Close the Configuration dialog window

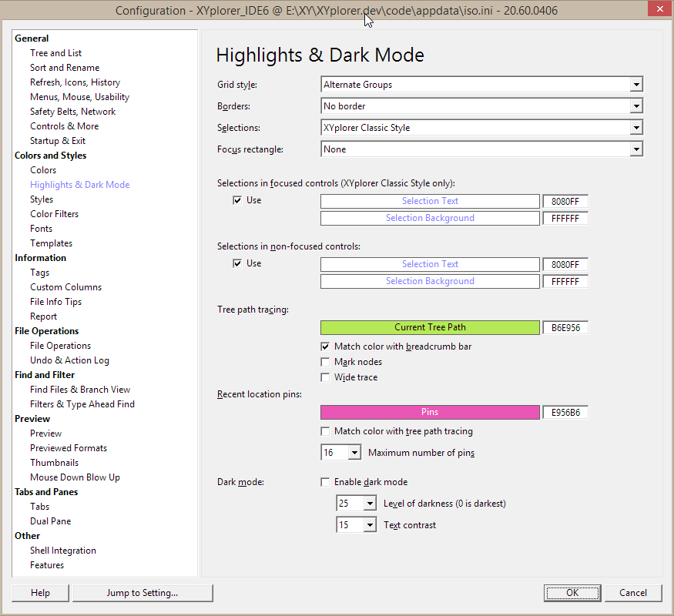click(656, 10)
